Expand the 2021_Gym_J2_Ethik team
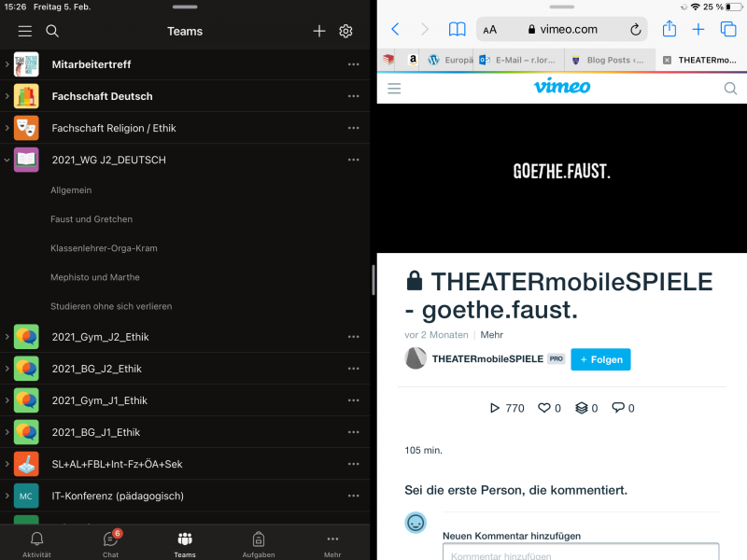 [7, 337]
